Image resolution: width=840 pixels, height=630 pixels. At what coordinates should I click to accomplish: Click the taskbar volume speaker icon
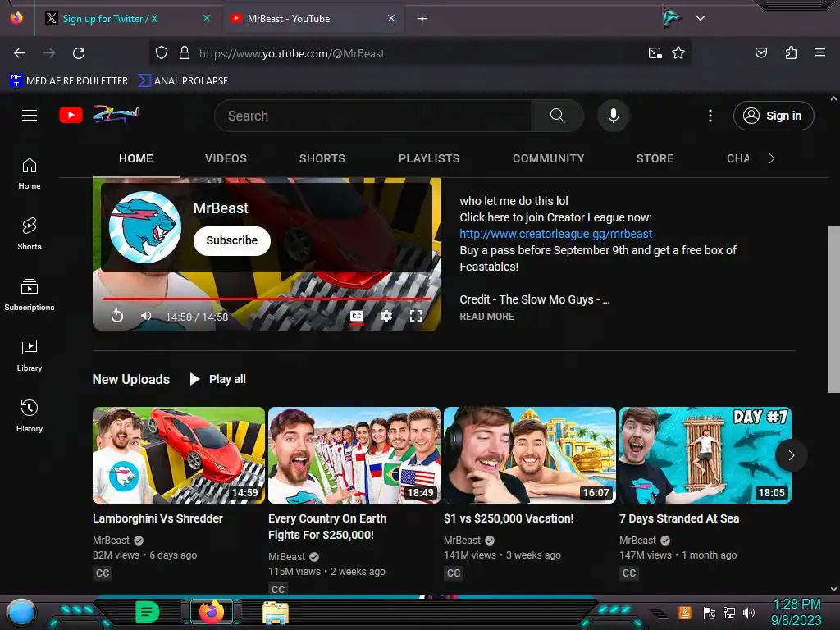click(748, 612)
